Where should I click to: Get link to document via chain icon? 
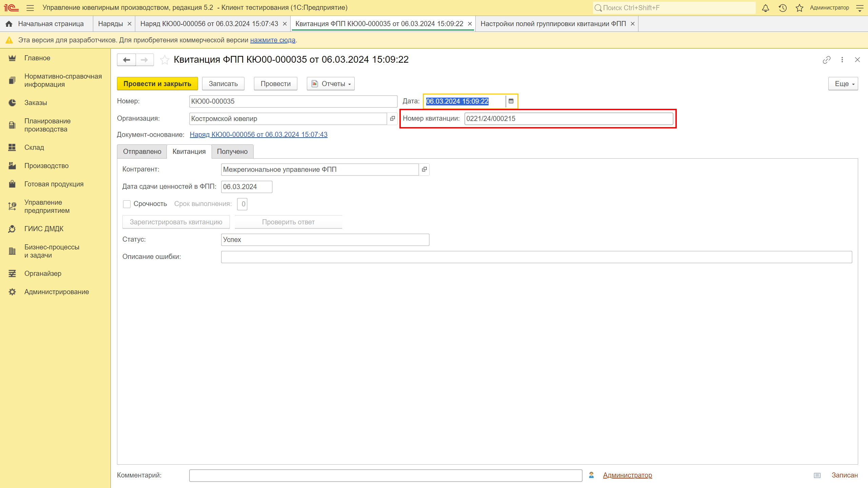tap(827, 60)
